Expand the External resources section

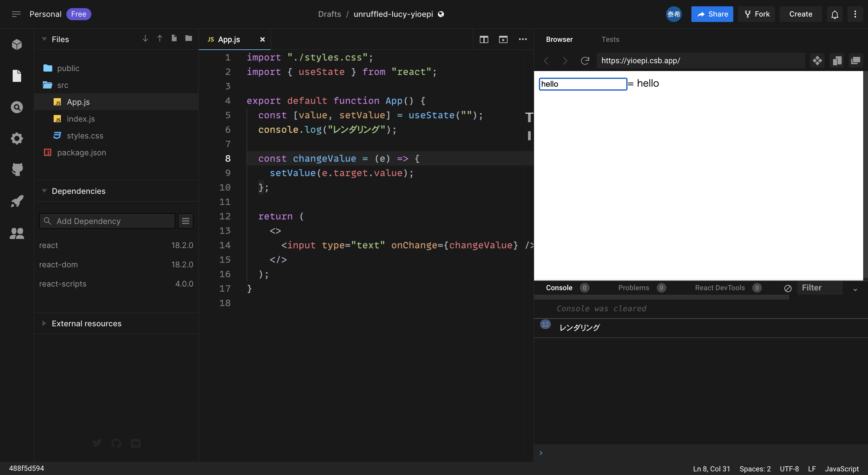[x=44, y=324]
